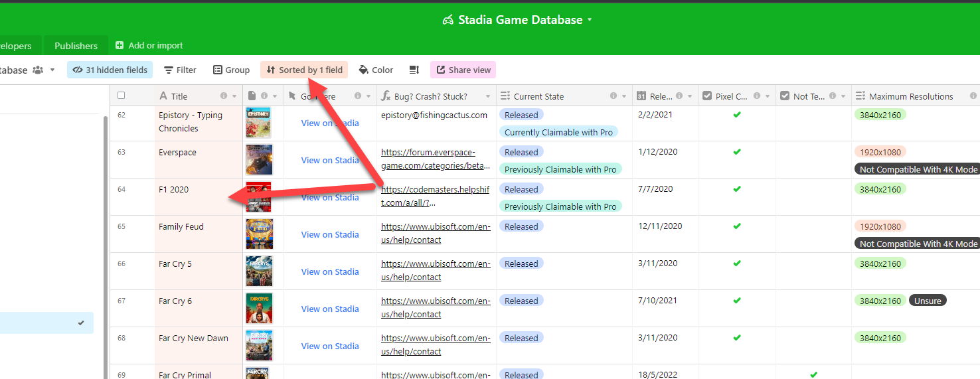Click the calendar icon in the Rele... header
The height and width of the screenshot is (379, 980).
641,96
